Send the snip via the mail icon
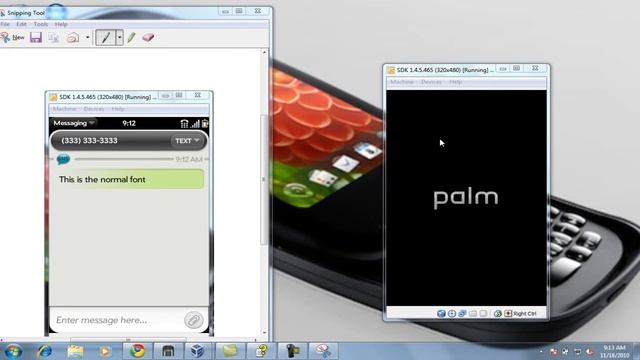Screen dimensions: 640x360 coord(73,38)
